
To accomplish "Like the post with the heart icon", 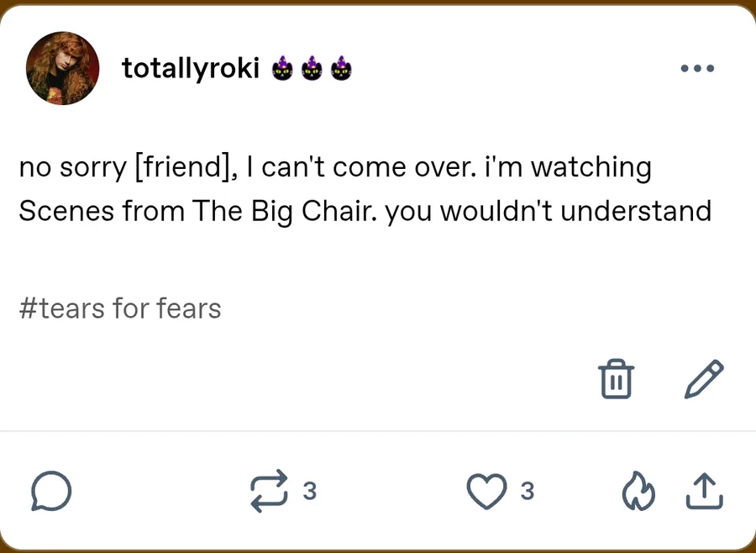I will [487, 492].
